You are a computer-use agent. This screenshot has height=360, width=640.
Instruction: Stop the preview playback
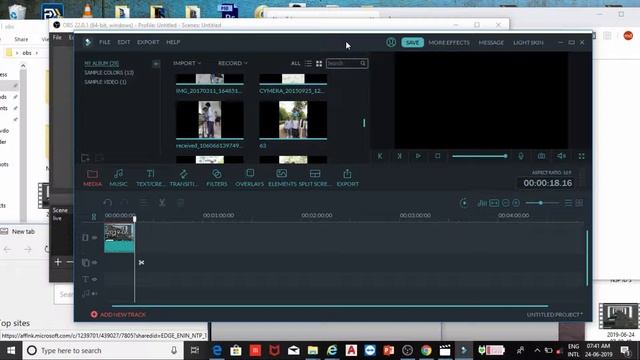(x=438, y=156)
